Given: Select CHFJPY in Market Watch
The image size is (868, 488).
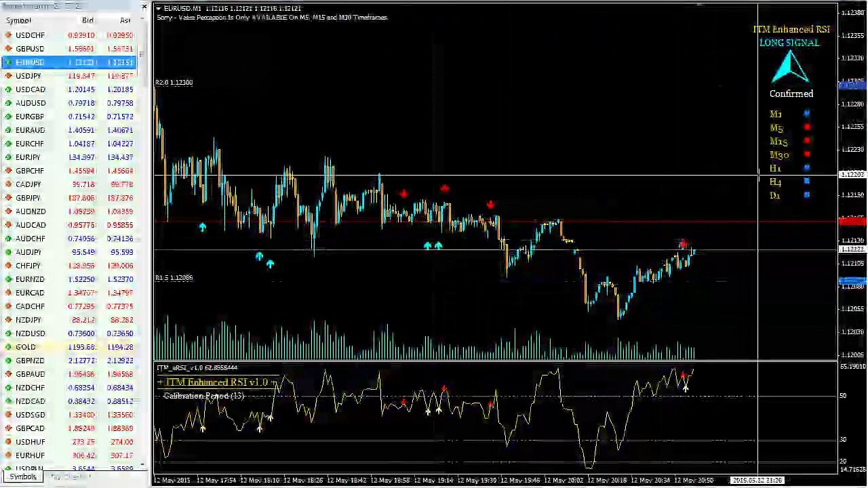Looking at the screenshot, I should click(x=69, y=266).
